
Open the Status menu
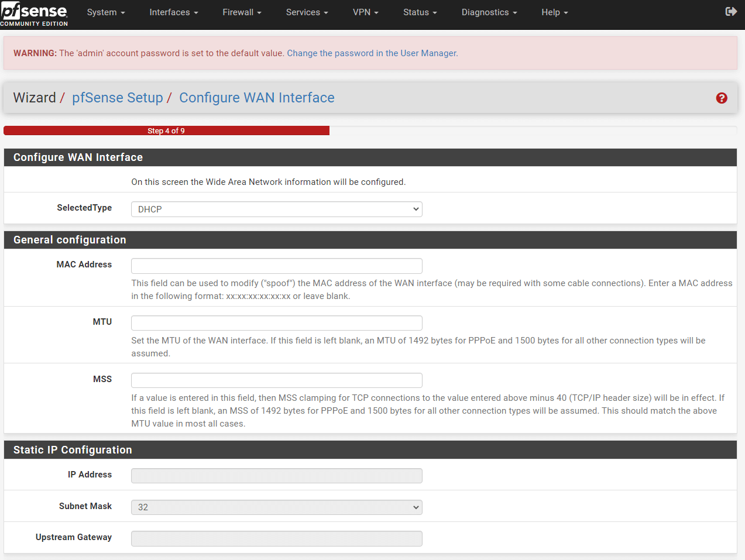click(x=420, y=12)
